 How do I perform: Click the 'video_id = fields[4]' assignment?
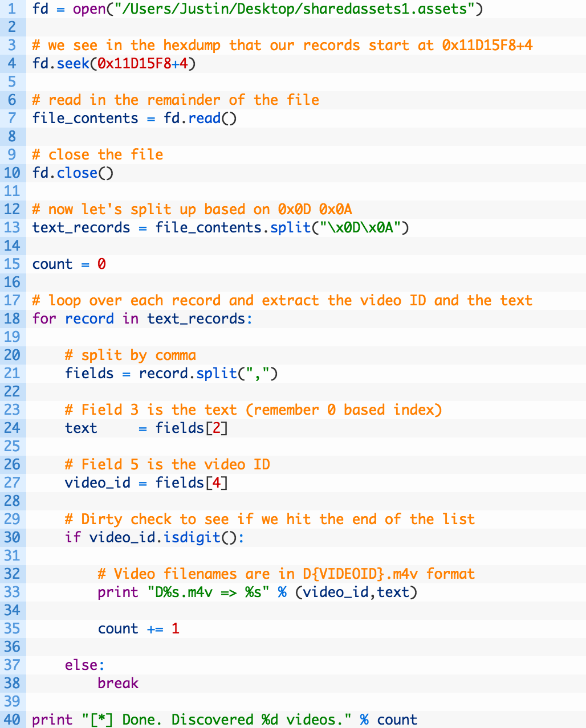point(146,483)
